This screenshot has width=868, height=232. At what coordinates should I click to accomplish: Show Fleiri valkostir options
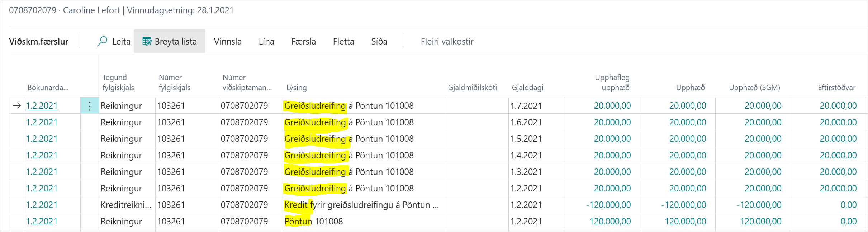(447, 42)
